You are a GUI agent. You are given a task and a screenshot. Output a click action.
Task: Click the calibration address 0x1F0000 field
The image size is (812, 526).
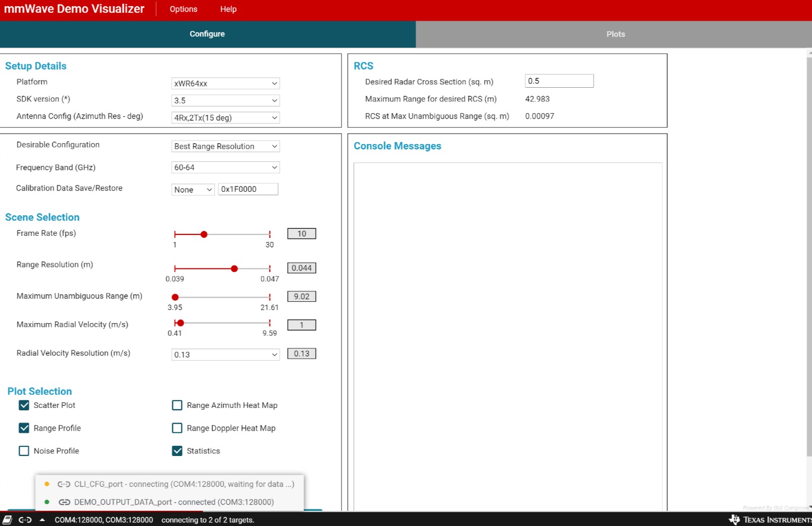coord(248,189)
